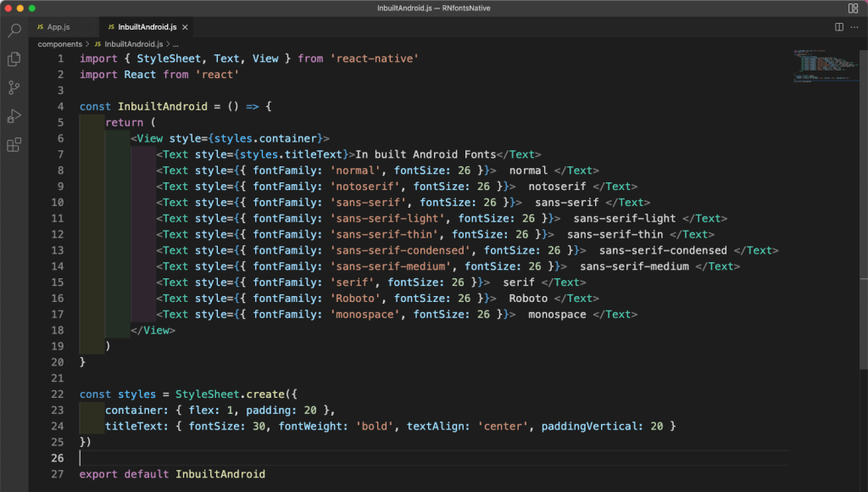The height and width of the screenshot is (492, 868).
Task: Click the Customize Layout icon in title bar
Action: 854,7
